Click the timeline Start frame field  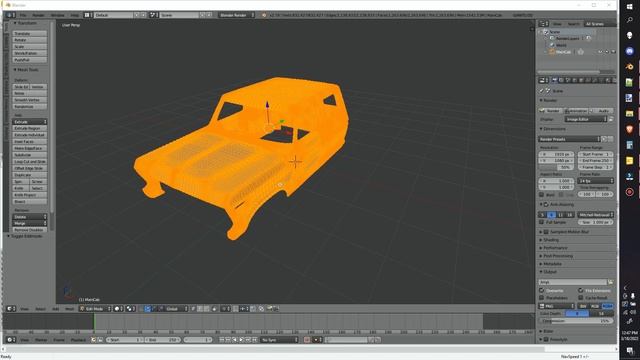point(124,340)
